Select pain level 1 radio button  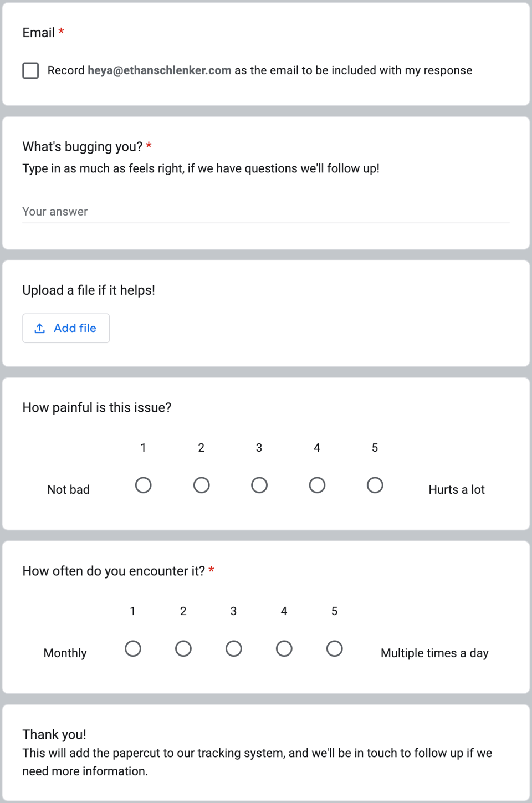click(x=143, y=485)
